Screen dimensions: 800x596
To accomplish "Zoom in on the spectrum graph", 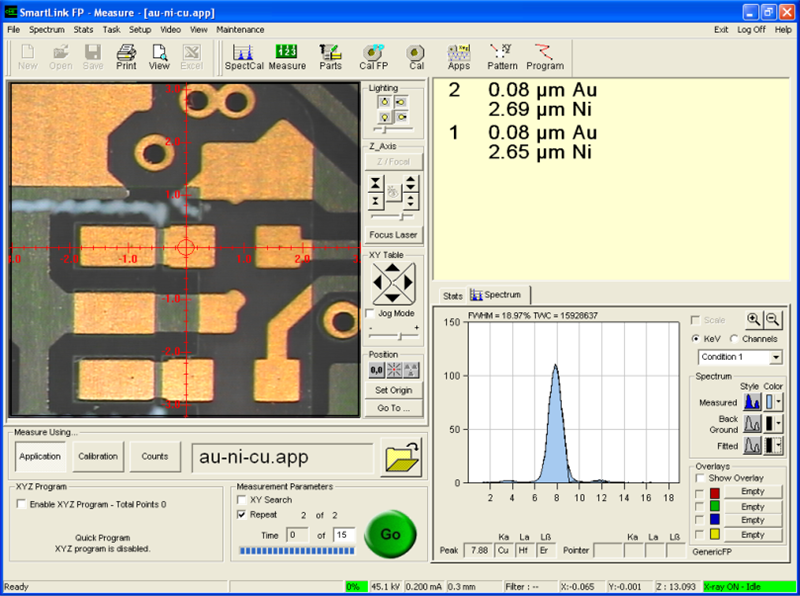I will [x=753, y=320].
